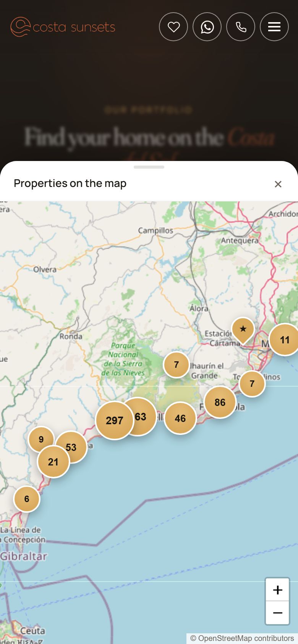Screen dimensions: 298x644
Task: Click the Gibraltar map label
Action: 24,556
